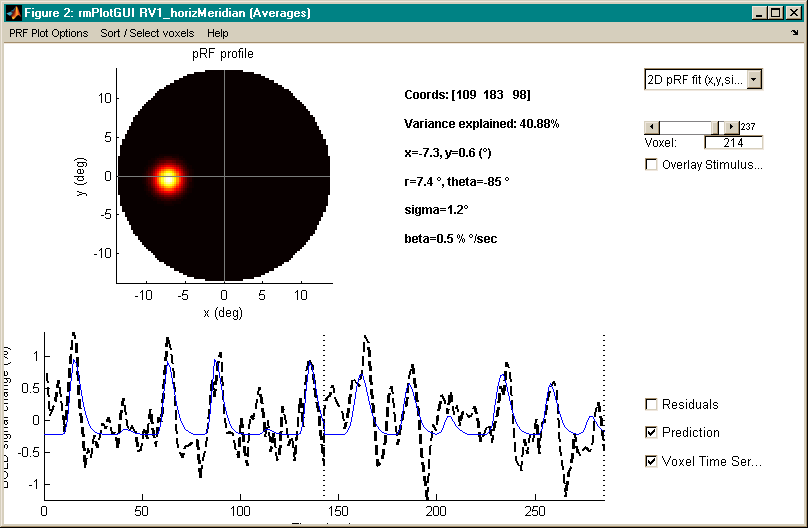This screenshot has height=528, width=808.
Task: Turn off the Voxel Time Series checkbox
Action: 652,461
